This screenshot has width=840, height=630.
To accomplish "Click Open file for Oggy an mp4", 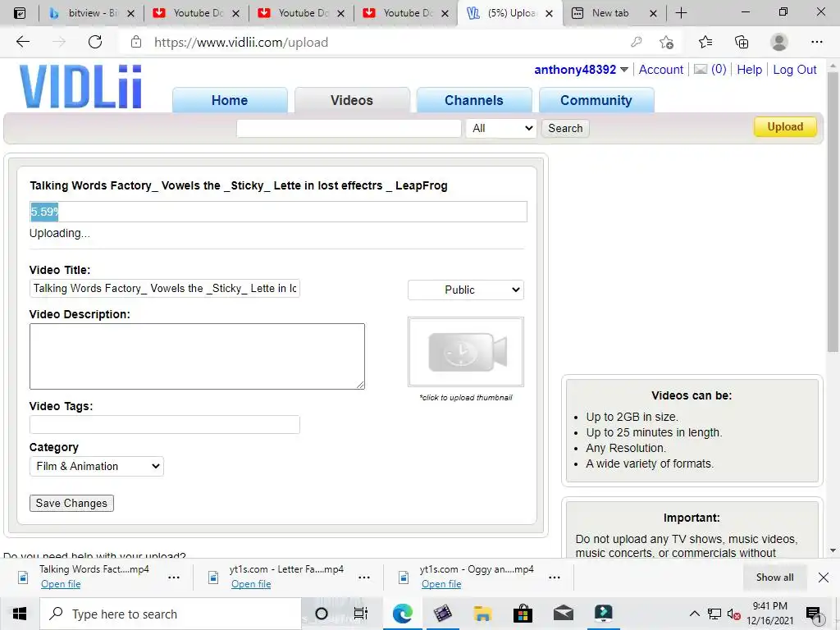I will 441,584.
